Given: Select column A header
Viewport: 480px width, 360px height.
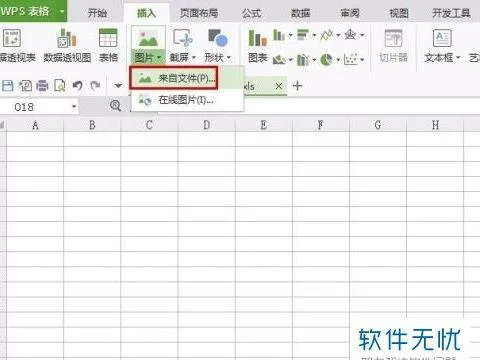Looking at the screenshot, I should (35, 125).
